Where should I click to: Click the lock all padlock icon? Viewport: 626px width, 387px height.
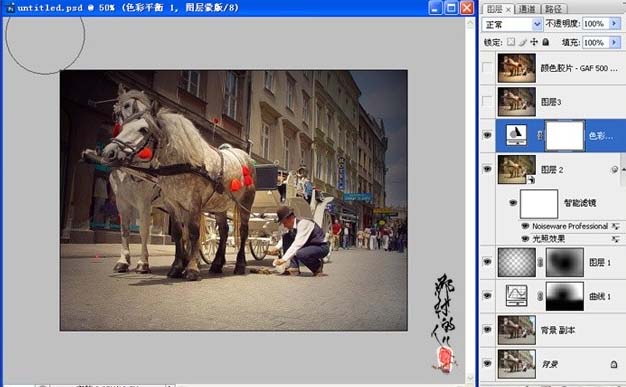546,42
